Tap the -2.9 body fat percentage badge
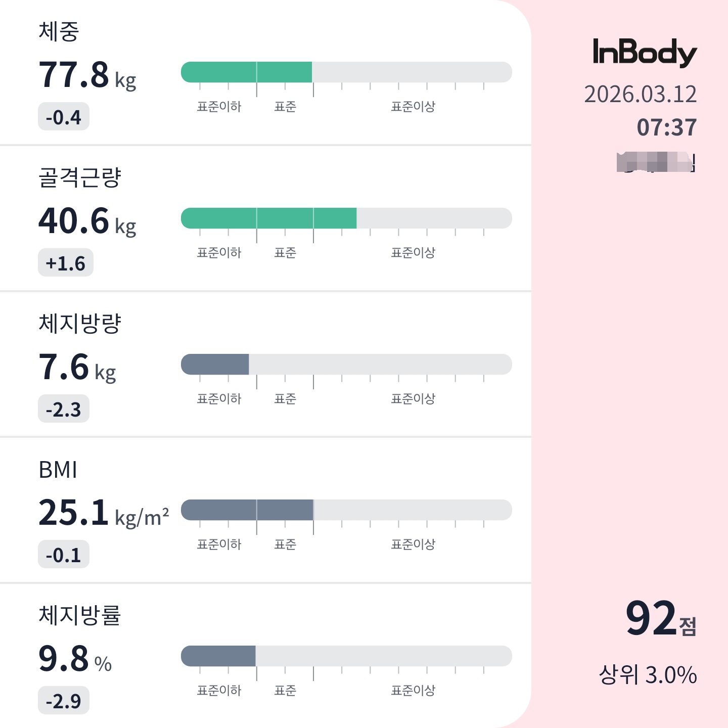728x728 pixels. (64, 701)
